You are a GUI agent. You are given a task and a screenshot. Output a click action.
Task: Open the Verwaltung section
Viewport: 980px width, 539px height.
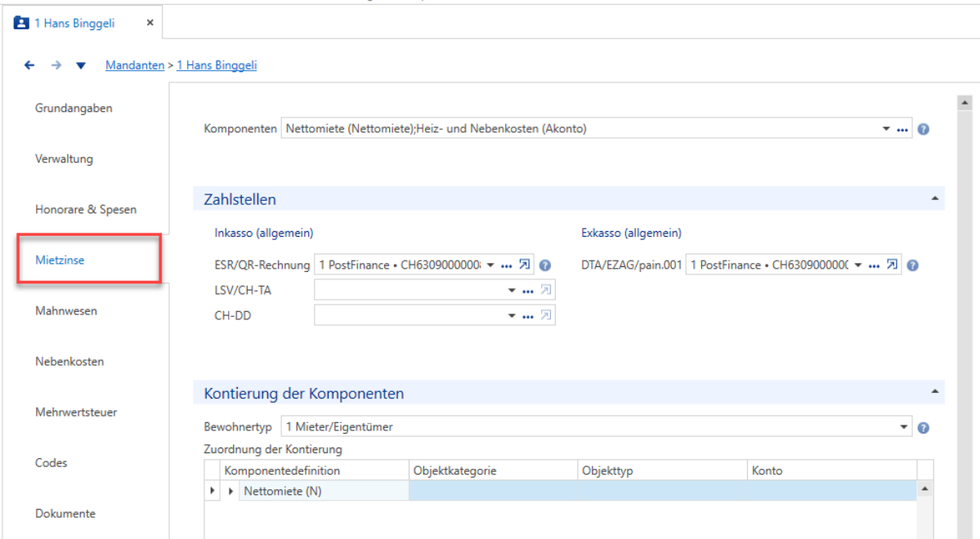pyautogui.click(x=64, y=158)
